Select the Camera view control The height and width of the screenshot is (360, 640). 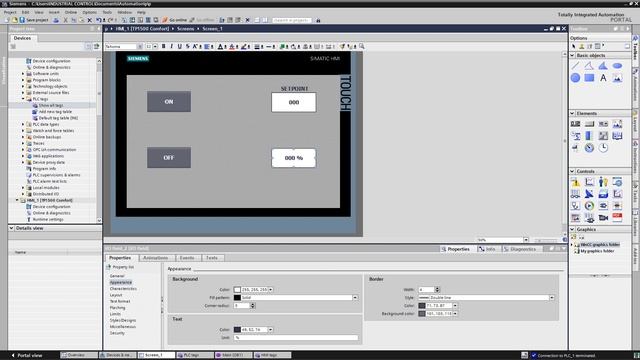click(x=603, y=218)
